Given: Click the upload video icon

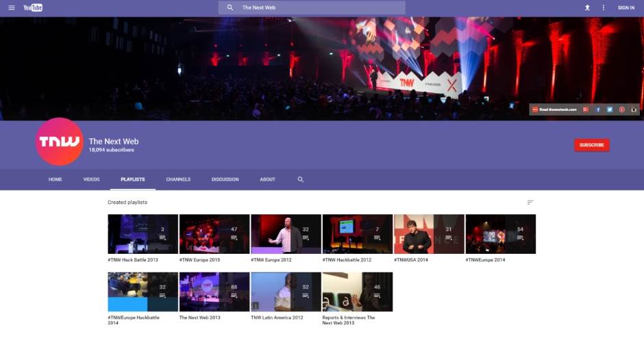Looking at the screenshot, I should (x=587, y=8).
